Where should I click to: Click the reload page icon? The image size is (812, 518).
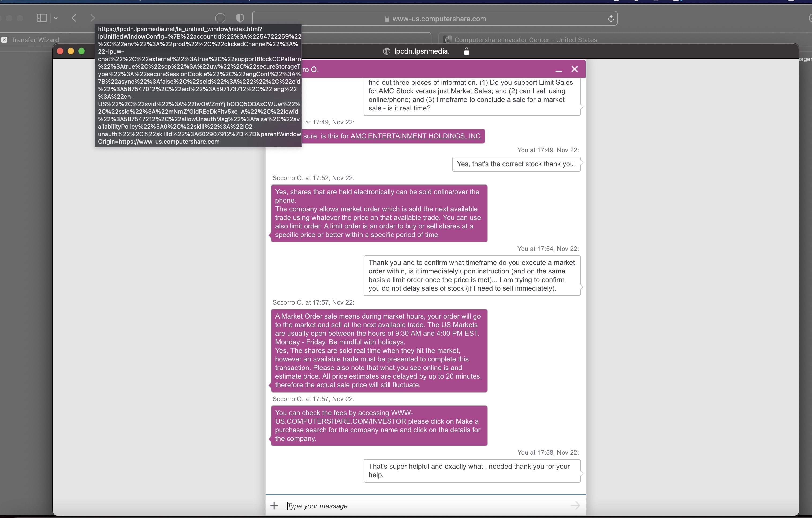610,18
